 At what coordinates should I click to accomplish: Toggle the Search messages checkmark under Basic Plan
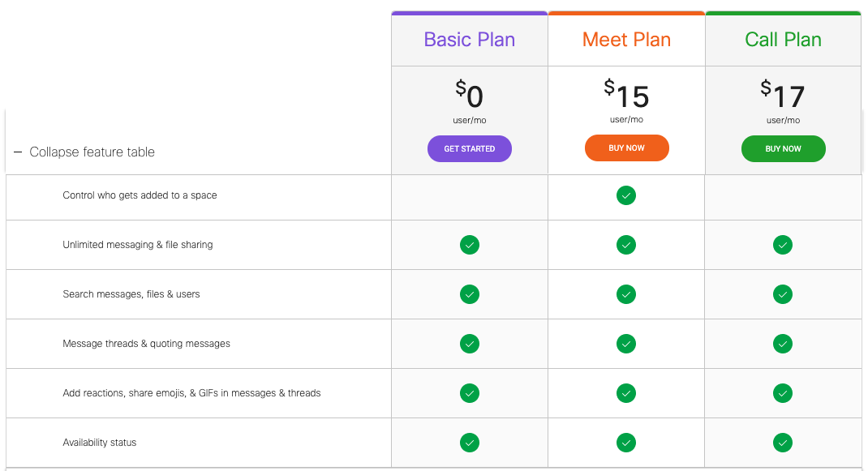click(x=469, y=294)
